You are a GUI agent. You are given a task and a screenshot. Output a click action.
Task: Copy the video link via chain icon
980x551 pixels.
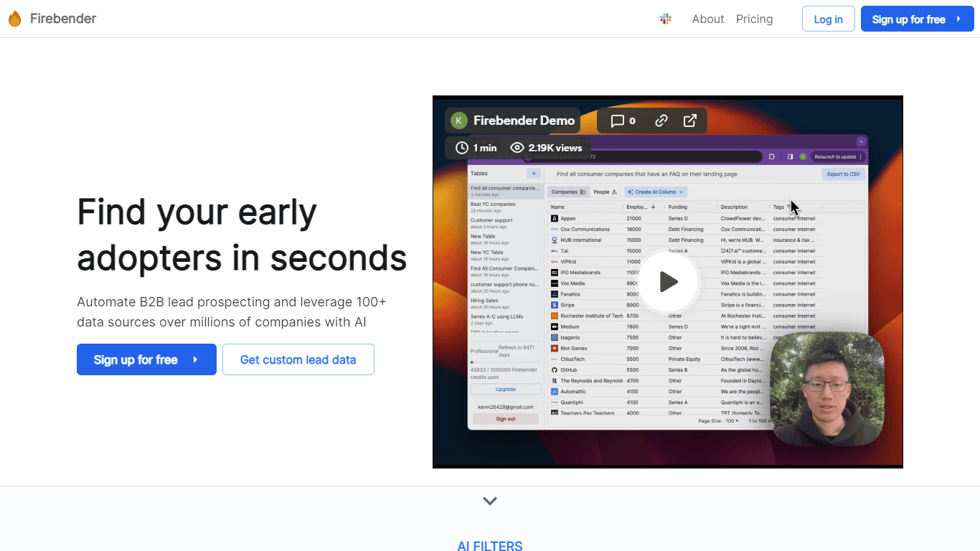pyautogui.click(x=661, y=121)
